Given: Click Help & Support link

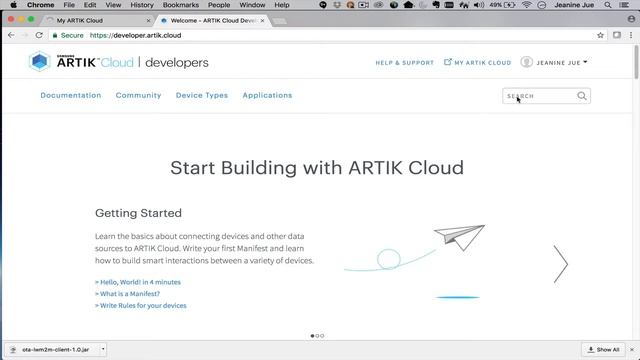Looking at the screenshot, I should coord(404,62).
